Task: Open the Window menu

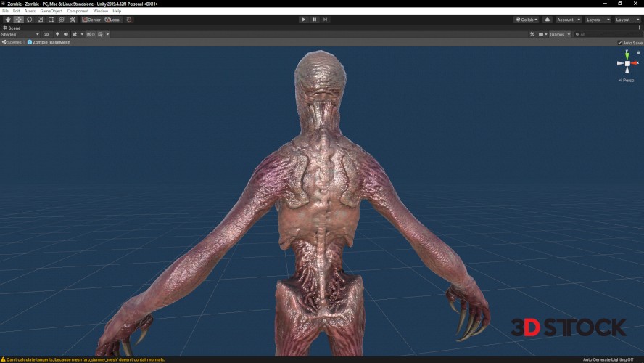Action: [x=100, y=11]
